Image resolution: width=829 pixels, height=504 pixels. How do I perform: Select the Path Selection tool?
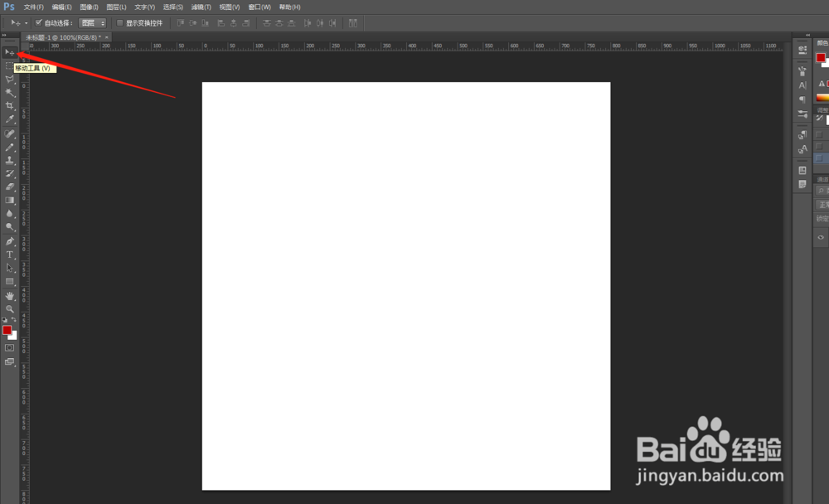coord(9,268)
